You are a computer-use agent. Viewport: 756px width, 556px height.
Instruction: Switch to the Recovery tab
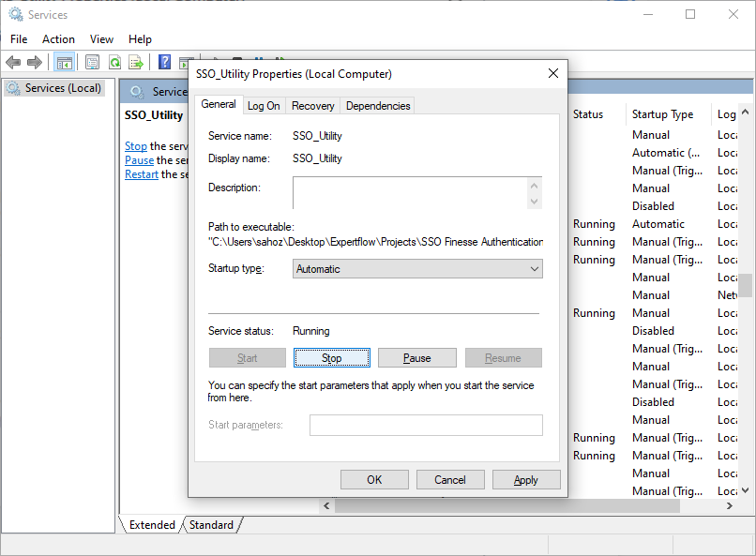(312, 106)
